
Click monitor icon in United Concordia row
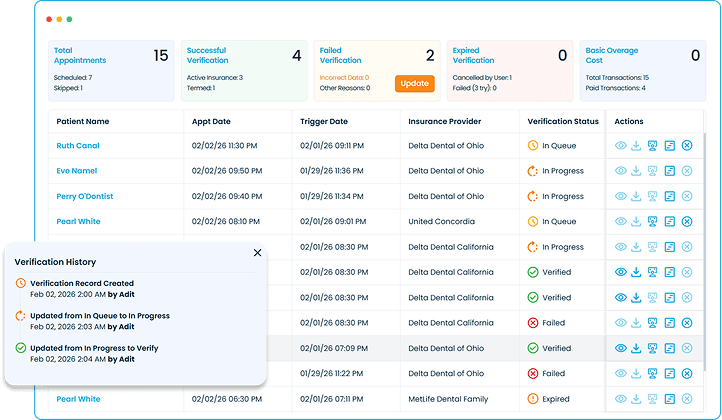(653, 221)
